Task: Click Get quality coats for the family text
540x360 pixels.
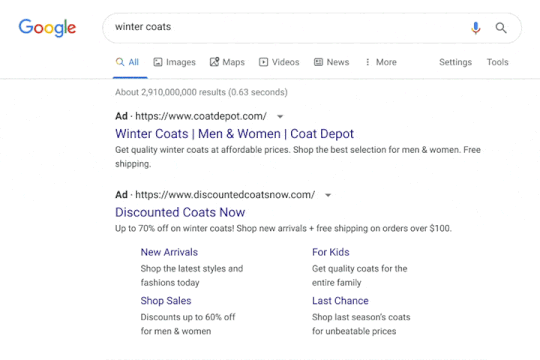Action: (360, 276)
